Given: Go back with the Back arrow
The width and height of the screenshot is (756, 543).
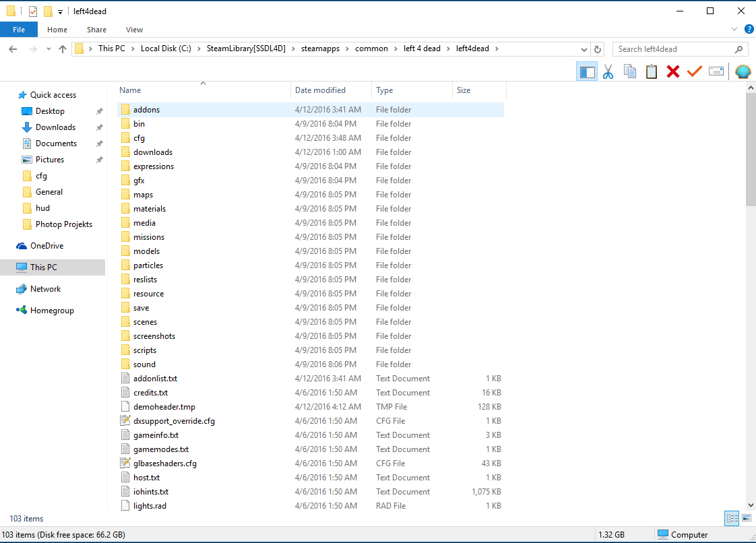Looking at the screenshot, I should point(13,49).
